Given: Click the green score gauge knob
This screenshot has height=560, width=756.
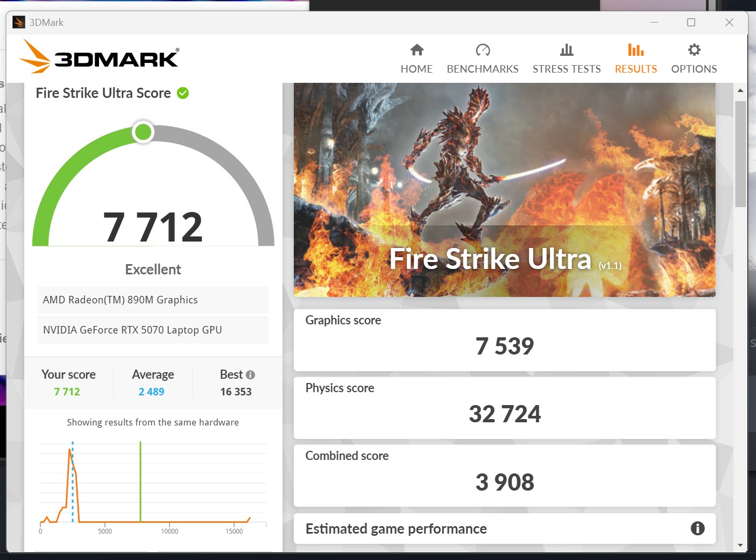Looking at the screenshot, I should point(143,132).
